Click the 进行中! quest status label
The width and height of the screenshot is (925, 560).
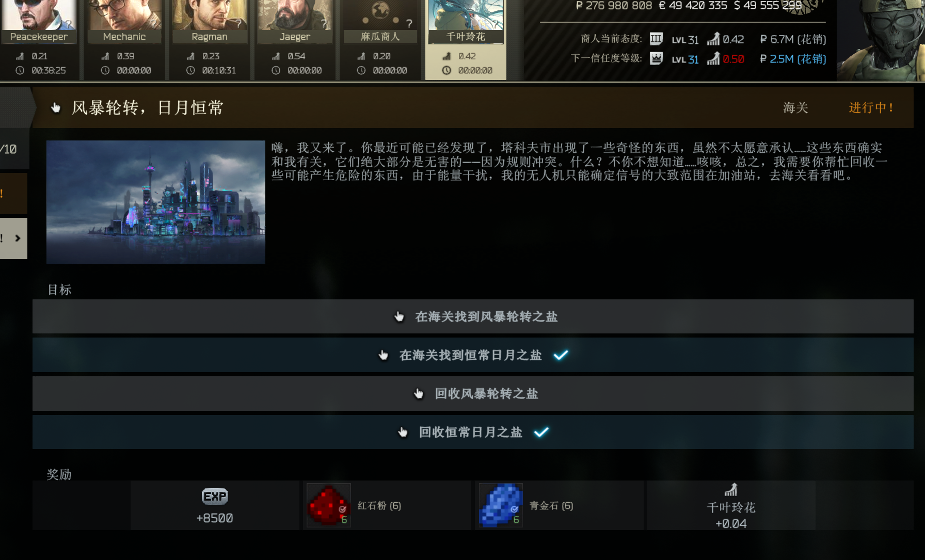[871, 107]
